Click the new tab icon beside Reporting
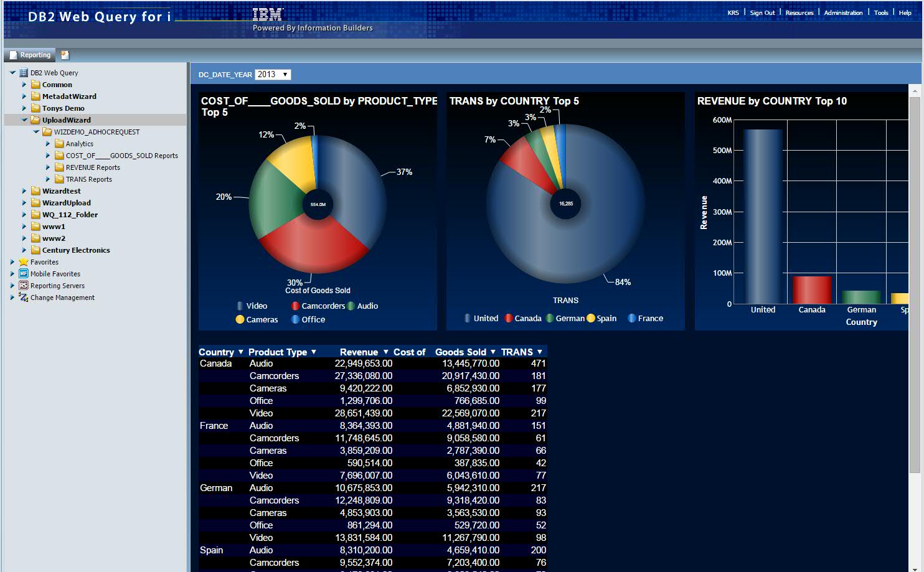924x572 pixels. (x=64, y=55)
